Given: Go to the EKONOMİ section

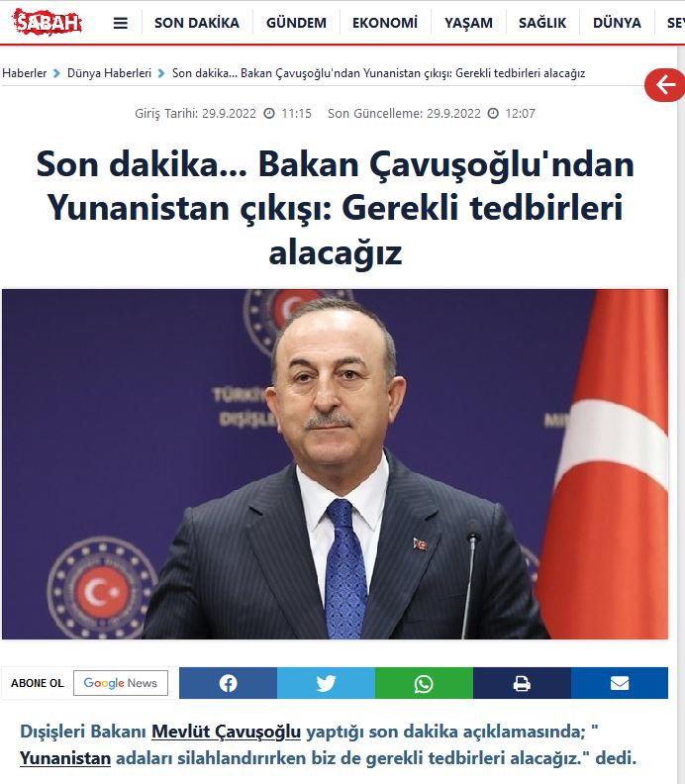Looking at the screenshot, I should point(385,23).
